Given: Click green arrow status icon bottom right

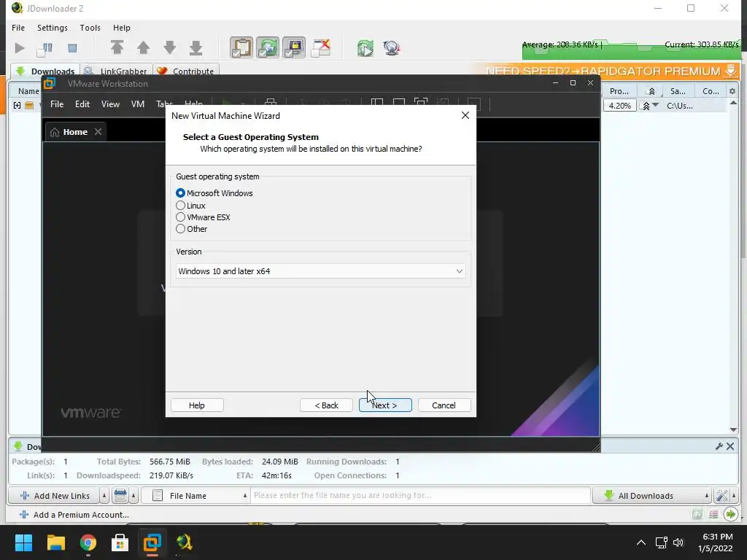Looking at the screenshot, I should click(730, 514).
